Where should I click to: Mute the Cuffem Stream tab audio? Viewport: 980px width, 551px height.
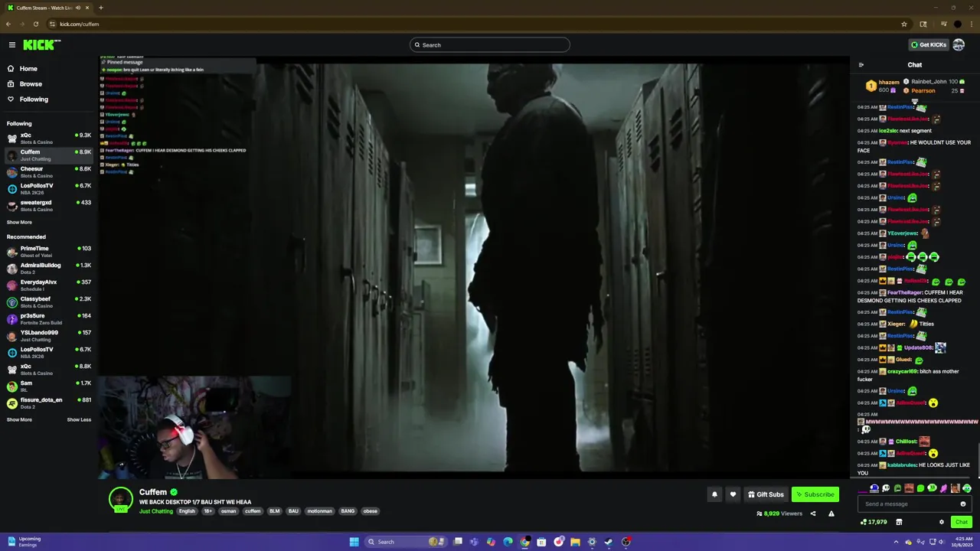coord(77,8)
